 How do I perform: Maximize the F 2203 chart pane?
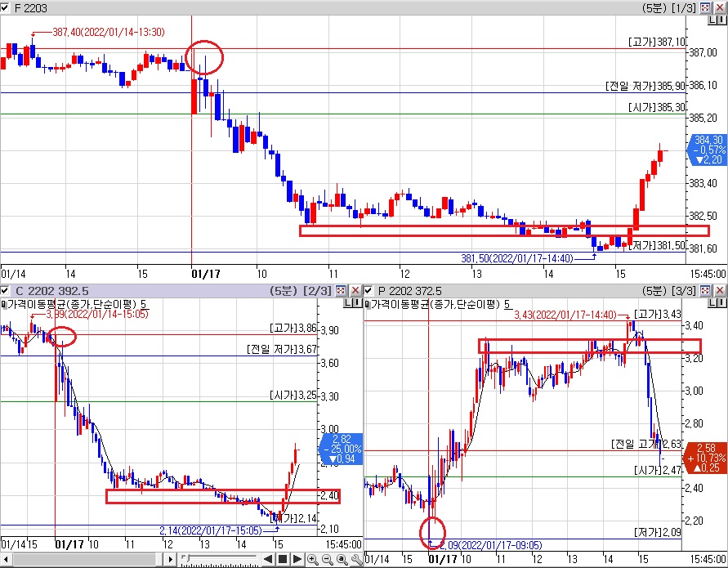(x=705, y=7)
